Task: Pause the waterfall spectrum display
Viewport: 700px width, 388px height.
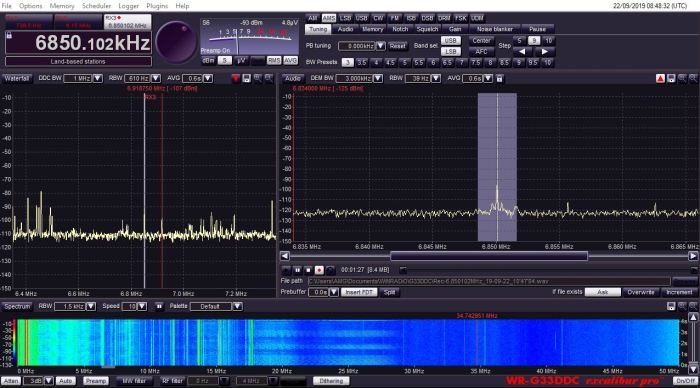Action: click(x=159, y=307)
